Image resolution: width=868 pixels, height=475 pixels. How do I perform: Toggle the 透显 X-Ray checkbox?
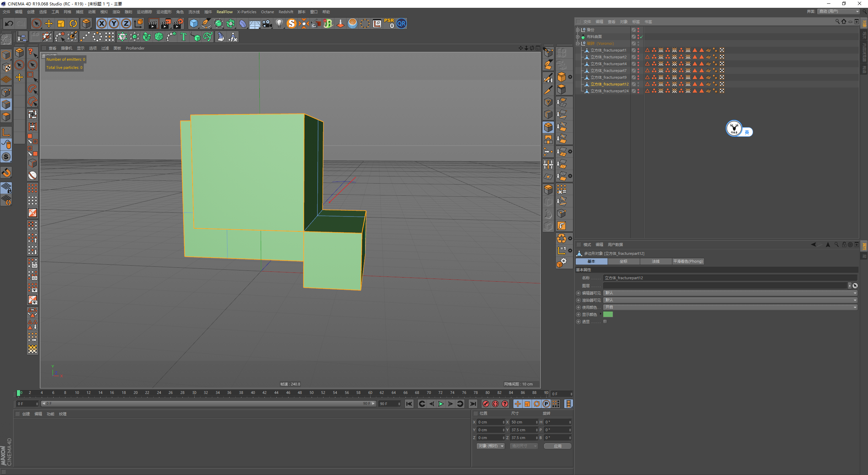pos(605,322)
